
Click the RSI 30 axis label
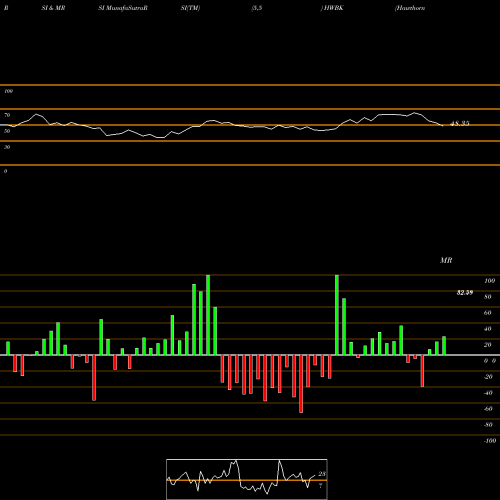point(7,147)
